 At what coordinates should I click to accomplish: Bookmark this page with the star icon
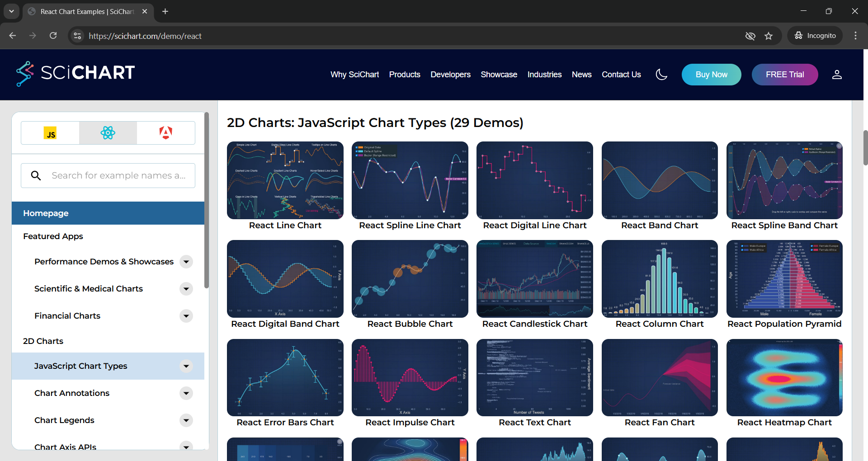769,36
